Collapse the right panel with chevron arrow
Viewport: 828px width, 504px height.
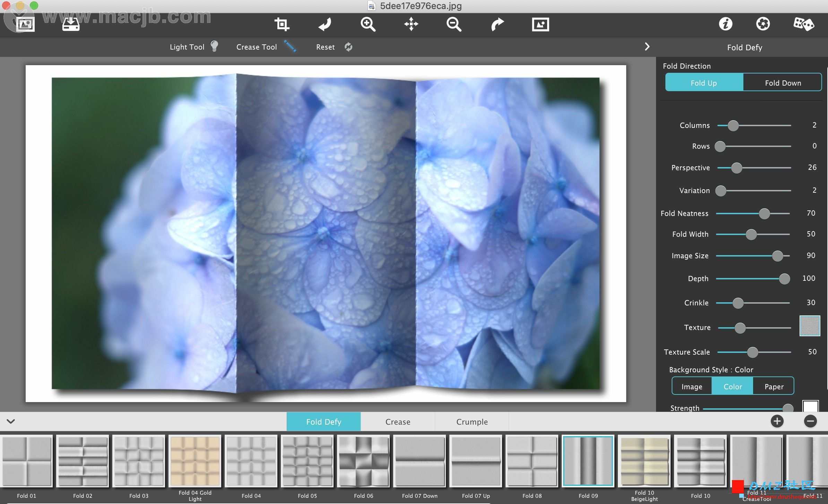coord(647,47)
